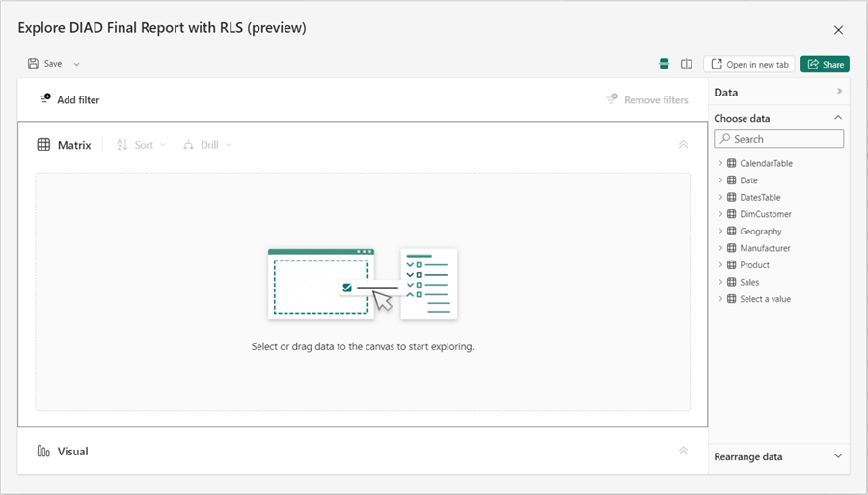Click the Visual bar chart icon
This screenshot has height=495, width=868.
[43, 451]
